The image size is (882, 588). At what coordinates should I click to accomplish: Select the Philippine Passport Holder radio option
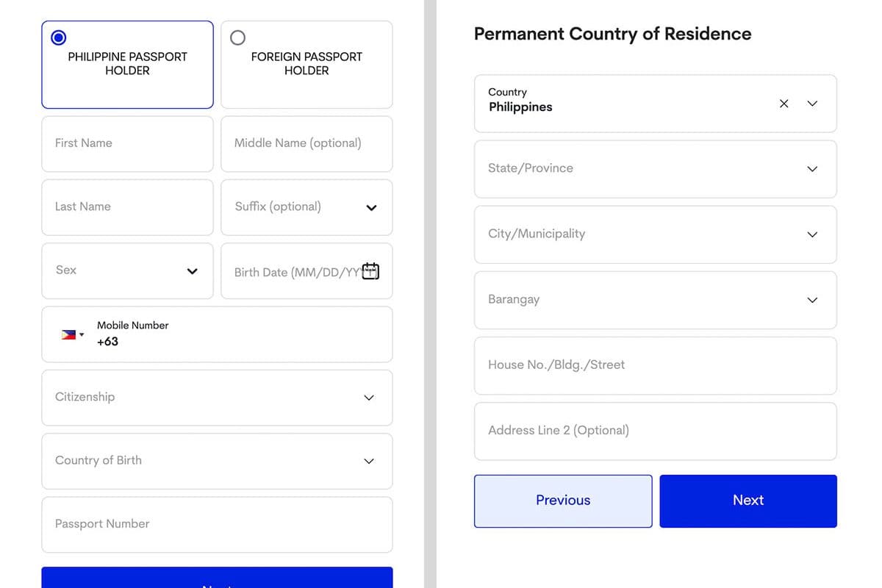pos(59,37)
